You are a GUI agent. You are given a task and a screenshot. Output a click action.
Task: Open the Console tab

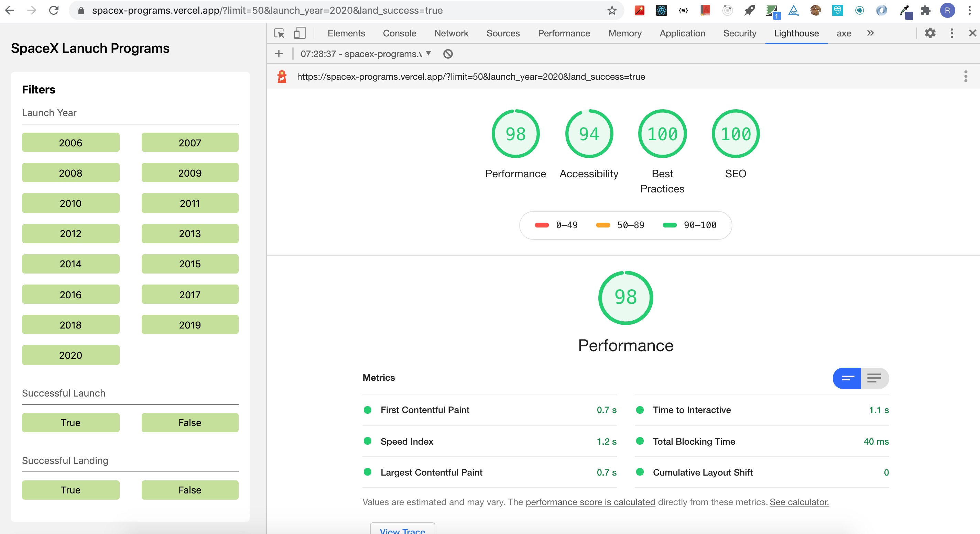[x=400, y=33]
